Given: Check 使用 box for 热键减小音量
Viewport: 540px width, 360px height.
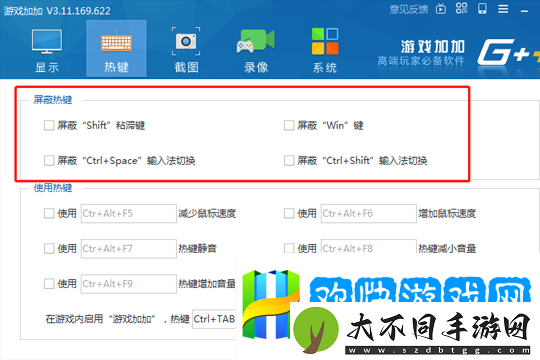Looking at the screenshot, I should click(x=289, y=248).
